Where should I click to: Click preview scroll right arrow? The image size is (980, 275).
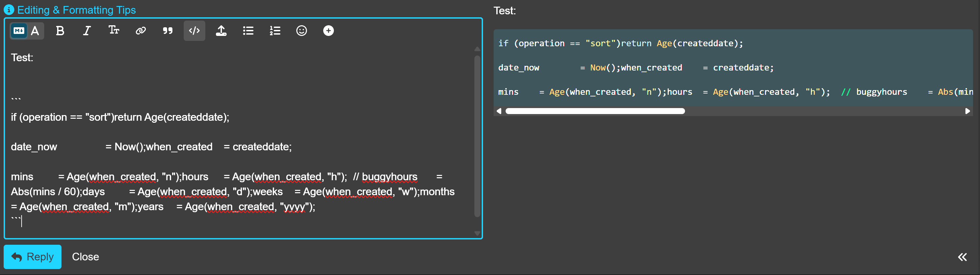[x=967, y=111]
